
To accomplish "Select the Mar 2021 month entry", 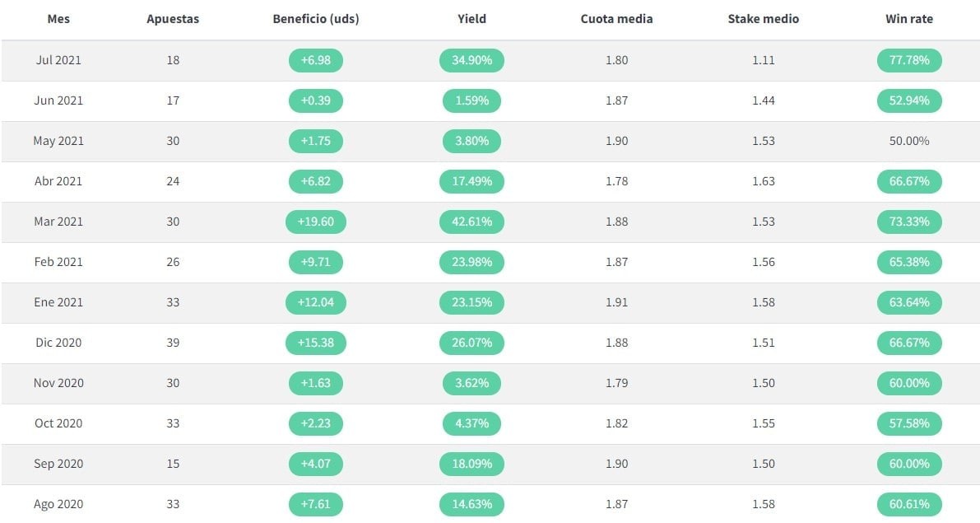I will (x=58, y=222).
